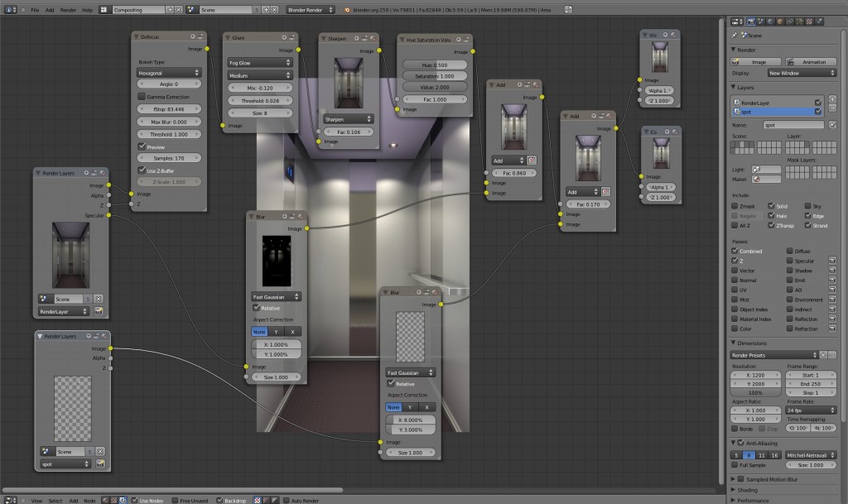Enable the Zmask include checkbox
This screenshot has height=504, width=848.
pyautogui.click(x=735, y=206)
